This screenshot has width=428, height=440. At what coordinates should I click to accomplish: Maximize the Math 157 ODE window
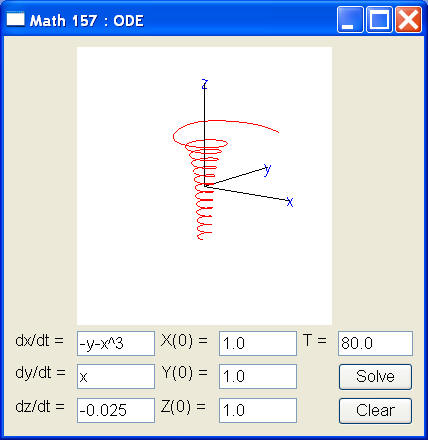pyautogui.click(x=379, y=20)
